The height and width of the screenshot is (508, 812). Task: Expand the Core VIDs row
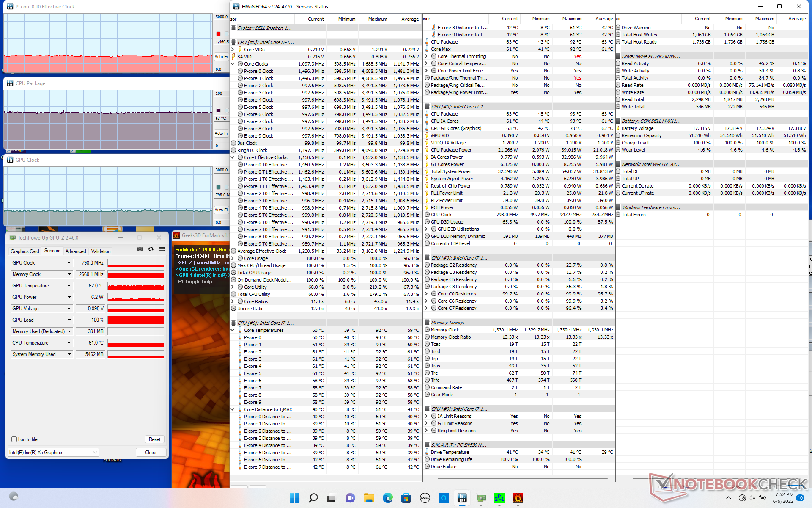click(233, 50)
